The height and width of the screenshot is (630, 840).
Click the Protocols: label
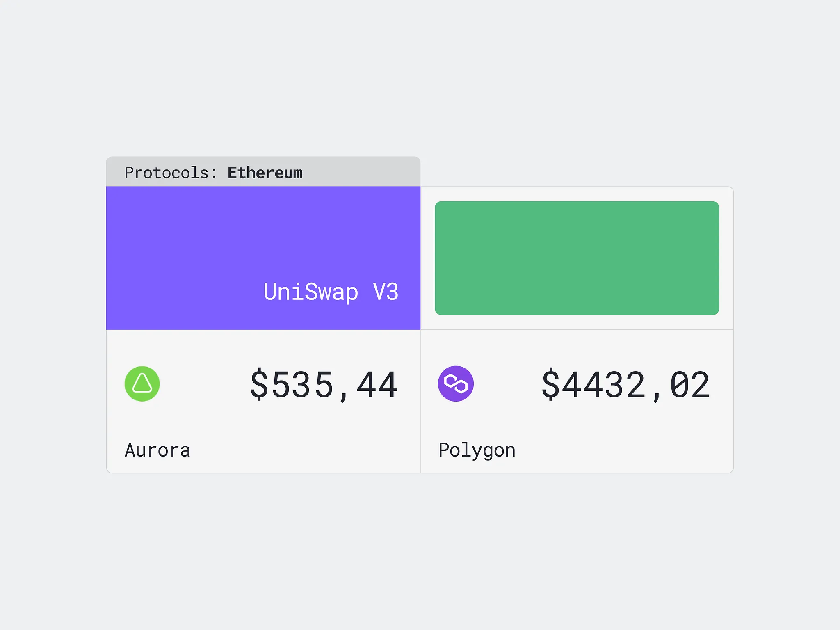[x=170, y=173]
